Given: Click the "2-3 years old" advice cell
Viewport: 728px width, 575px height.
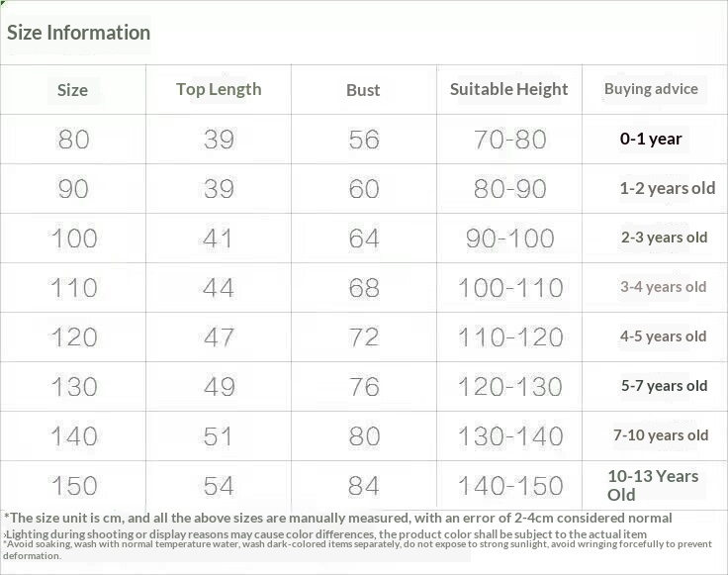Looking at the screenshot, I should (664, 238).
